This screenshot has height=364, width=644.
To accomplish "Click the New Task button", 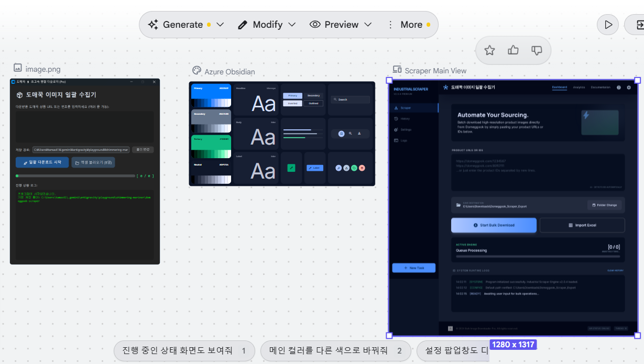I will [413, 268].
